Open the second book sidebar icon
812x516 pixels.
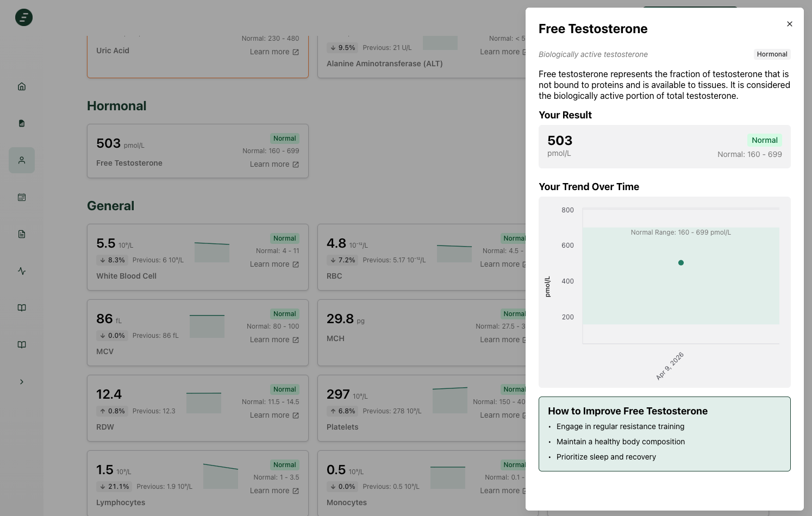pos(22,345)
